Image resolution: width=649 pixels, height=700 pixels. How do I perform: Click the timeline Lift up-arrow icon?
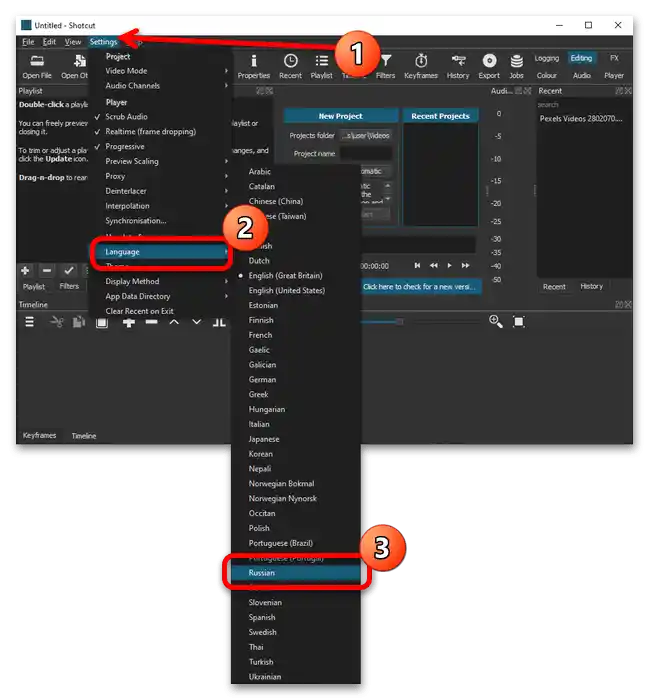174,322
